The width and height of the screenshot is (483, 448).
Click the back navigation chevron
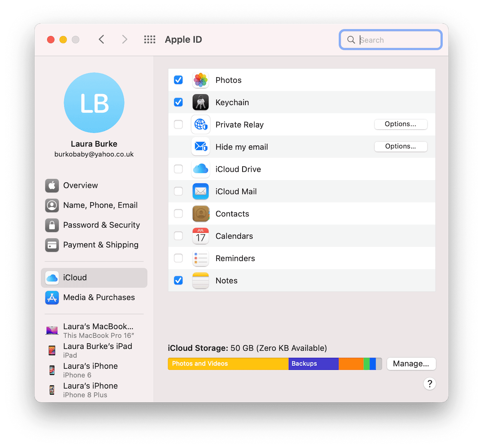coord(101,40)
